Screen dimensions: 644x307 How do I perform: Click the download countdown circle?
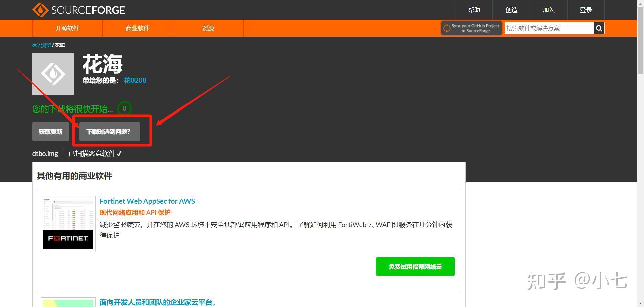coord(124,108)
